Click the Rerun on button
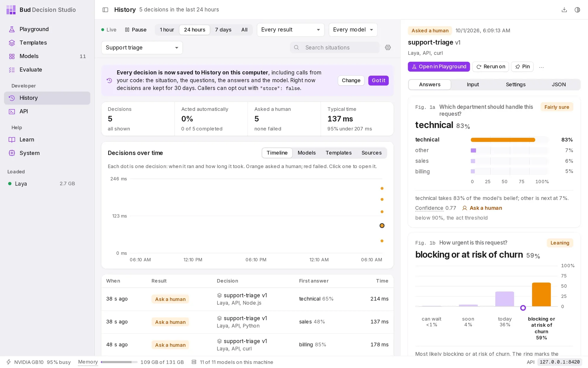Viewport: 588px width, 368px height. [491, 67]
